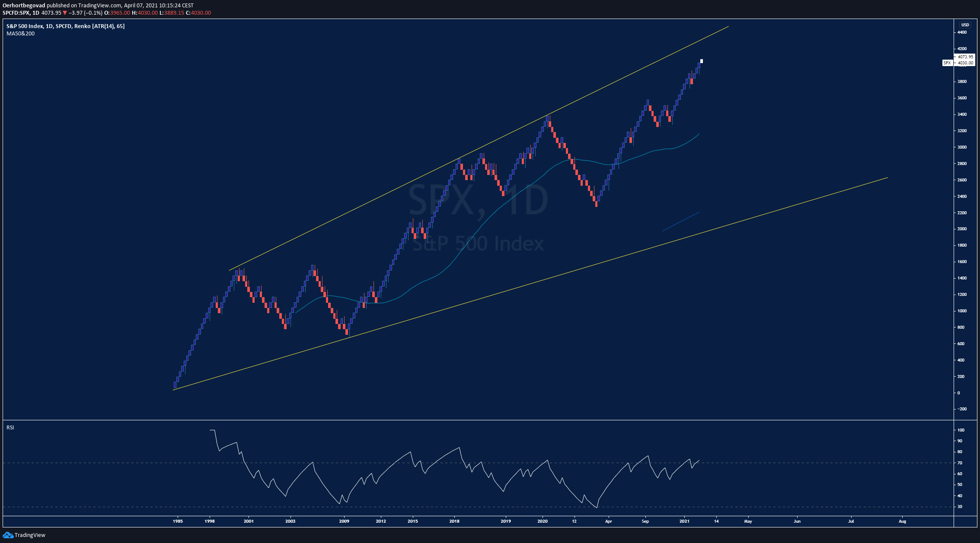The width and height of the screenshot is (980, 543).
Task: Click the 4073.95 last price label
Action: pos(965,57)
